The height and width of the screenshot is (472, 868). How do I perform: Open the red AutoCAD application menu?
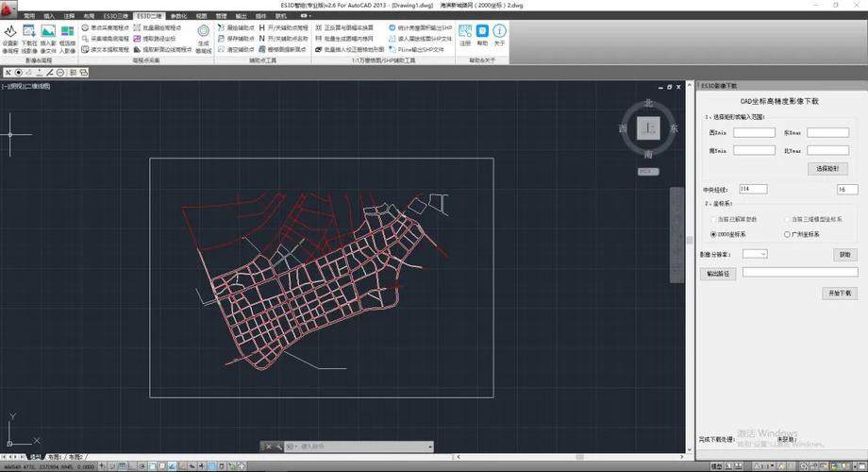8,8
